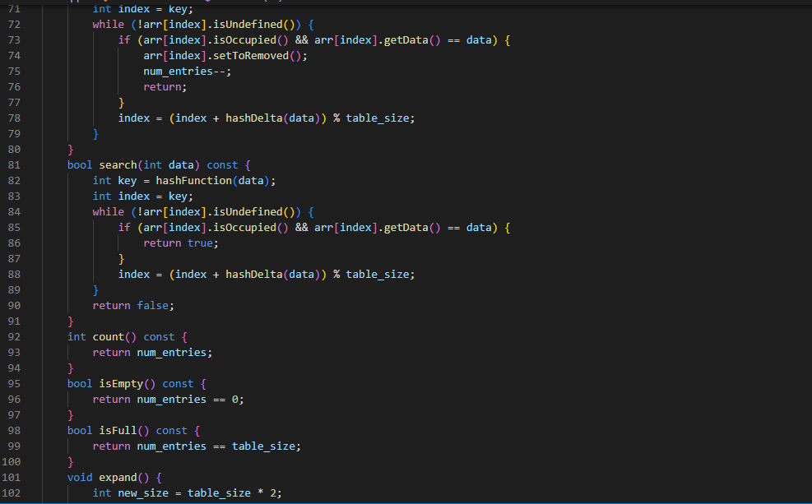Viewport: 812px width, 504px height.
Task: Click const keyword on line 81
Action: pyautogui.click(x=222, y=165)
